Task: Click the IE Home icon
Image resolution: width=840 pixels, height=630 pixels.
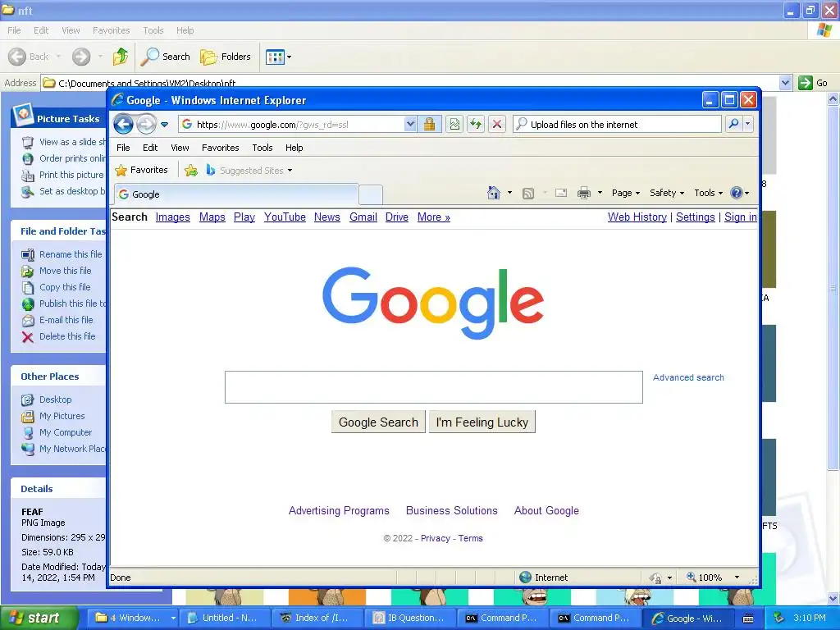Action: [x=493, y=192]
